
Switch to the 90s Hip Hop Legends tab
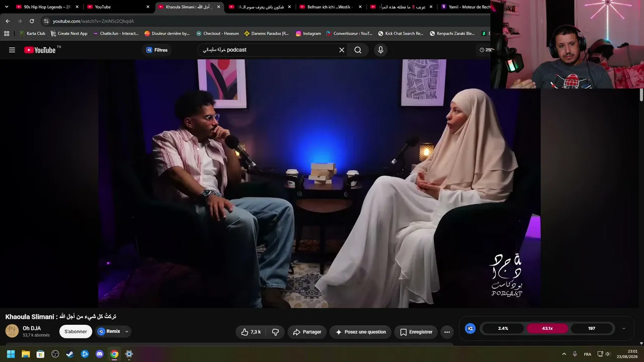pyautogui.click(x=47, y=7)
